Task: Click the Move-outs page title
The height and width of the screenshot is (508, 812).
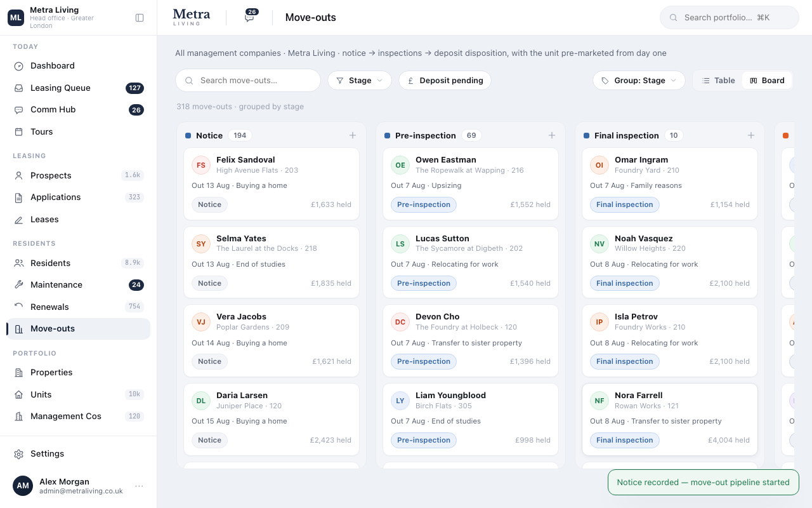Action: pyautogui.click(x=311, y=18)
